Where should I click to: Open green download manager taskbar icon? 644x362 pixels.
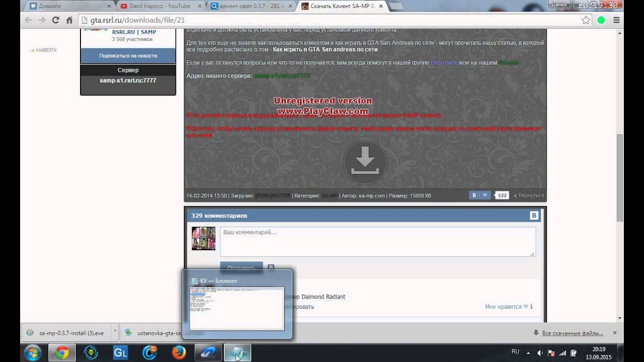(x=91, y=353)
